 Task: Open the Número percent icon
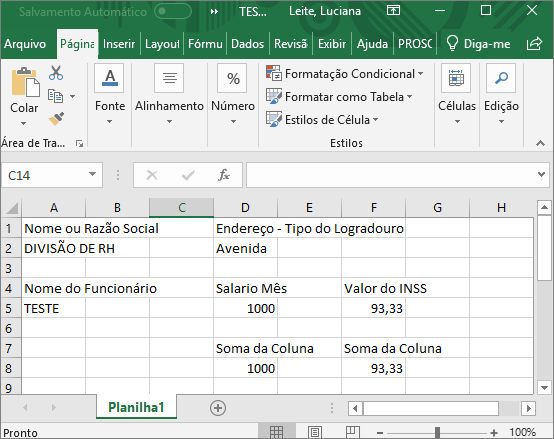[x=232, y=78]
